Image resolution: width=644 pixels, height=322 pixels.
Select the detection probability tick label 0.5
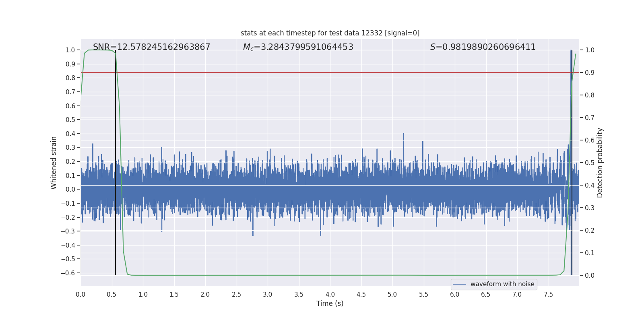pyautogui.click(x=590, y=163)
